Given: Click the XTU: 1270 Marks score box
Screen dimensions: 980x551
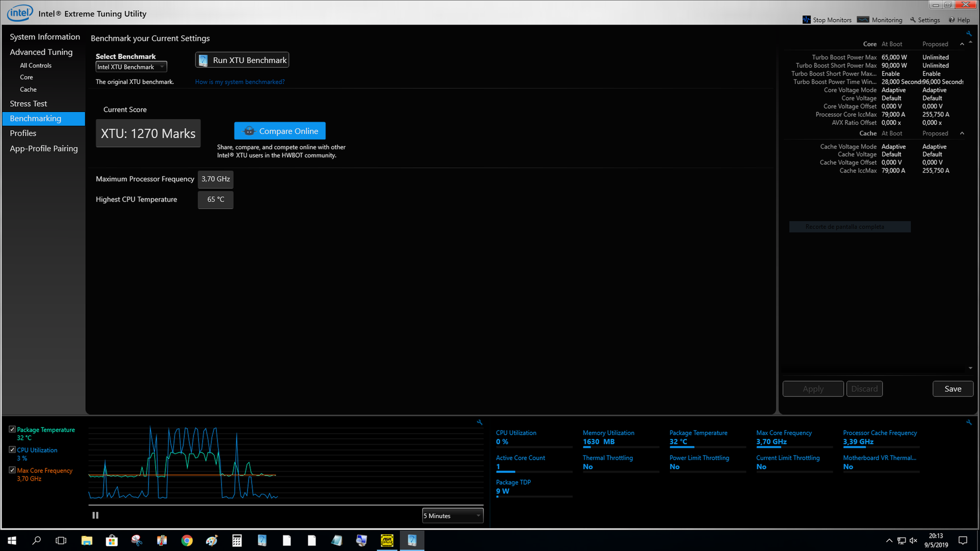Looking at the screenshot, I should coord(148,134).
